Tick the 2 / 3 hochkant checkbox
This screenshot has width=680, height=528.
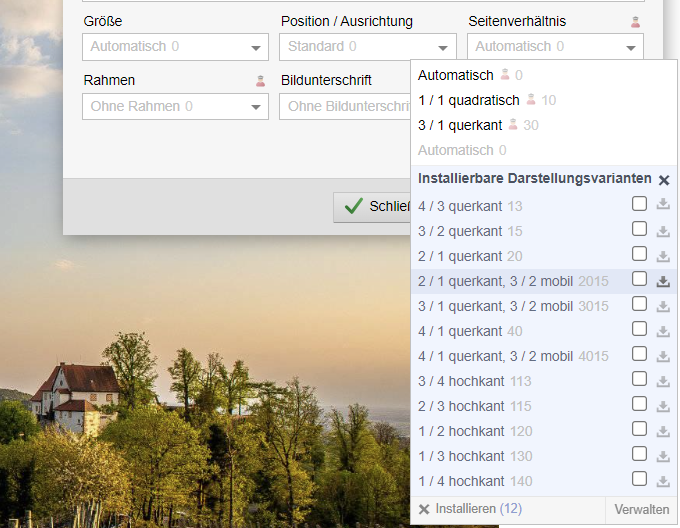(639, 404)
